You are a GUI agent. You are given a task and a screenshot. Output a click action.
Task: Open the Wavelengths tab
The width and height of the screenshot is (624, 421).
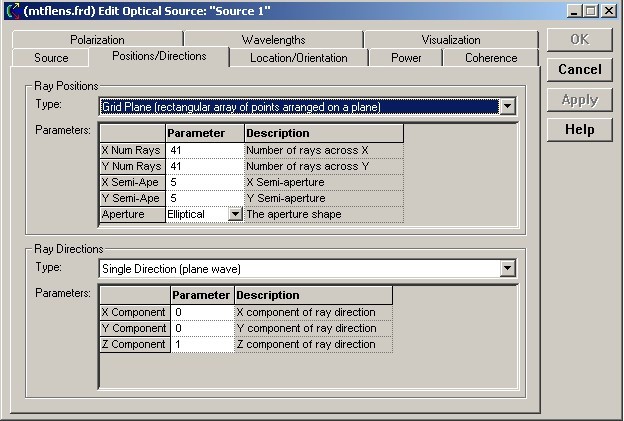(x=273, y=40)
